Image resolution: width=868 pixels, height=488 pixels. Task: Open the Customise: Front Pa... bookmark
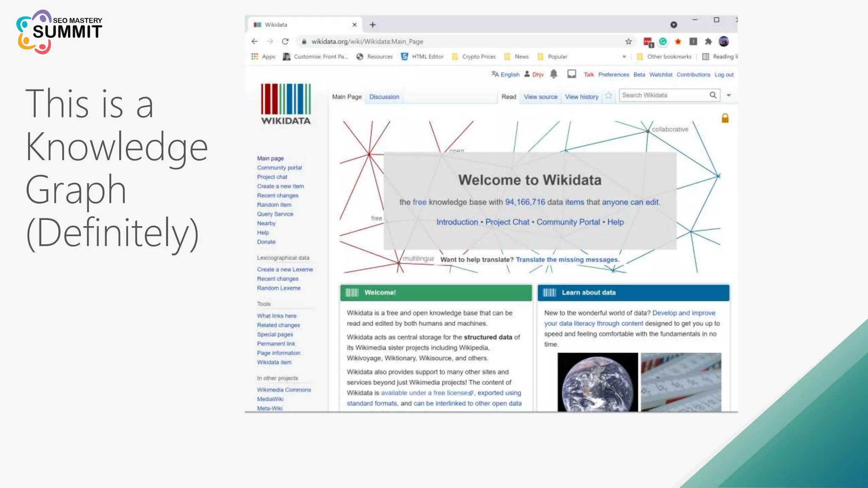[x=315, y=56]
